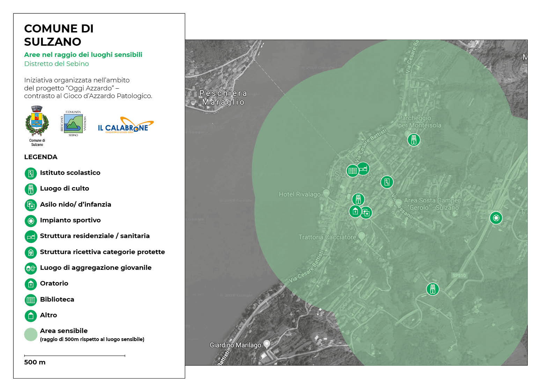Click the Biblioteca legend icon
554x392 pixels.
31,300
